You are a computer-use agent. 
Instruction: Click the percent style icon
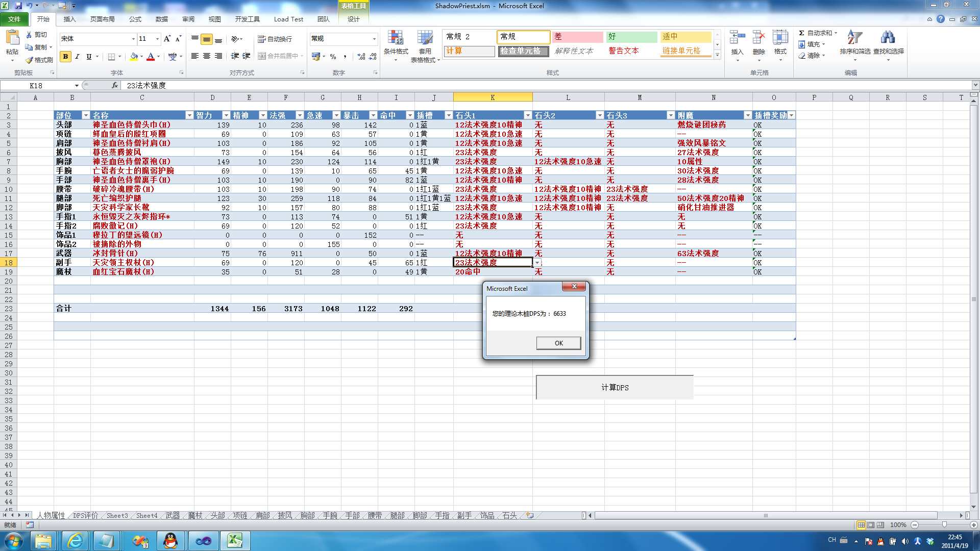tap(333, 57)
